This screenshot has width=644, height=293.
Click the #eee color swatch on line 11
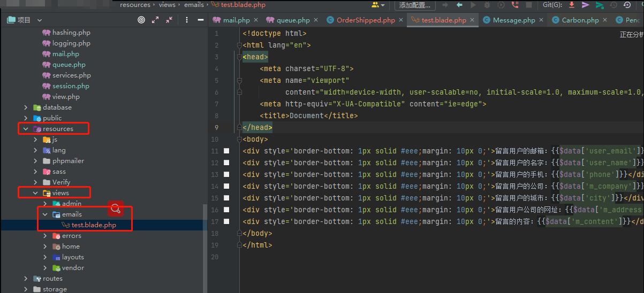(226, 151)
